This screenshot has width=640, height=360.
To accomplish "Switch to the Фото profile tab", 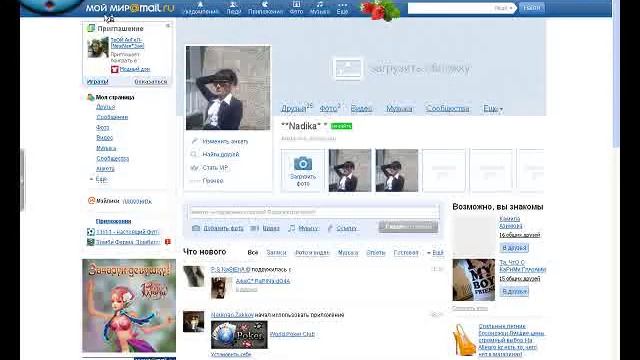I will (x=328, y=109).
